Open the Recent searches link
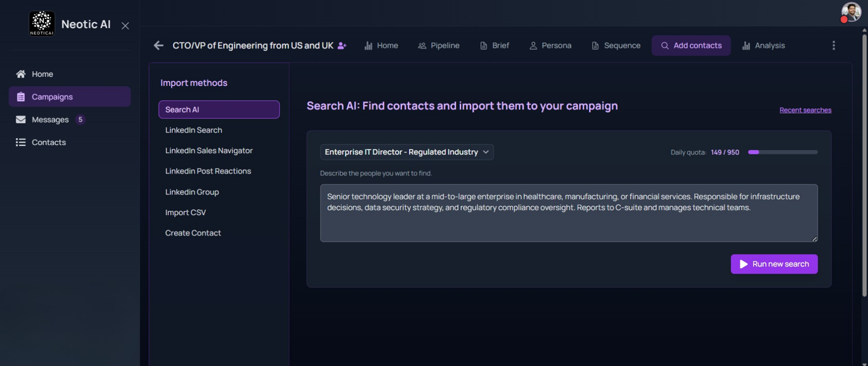The height and width of the screenshot is (366, 868). coord(805,110)
